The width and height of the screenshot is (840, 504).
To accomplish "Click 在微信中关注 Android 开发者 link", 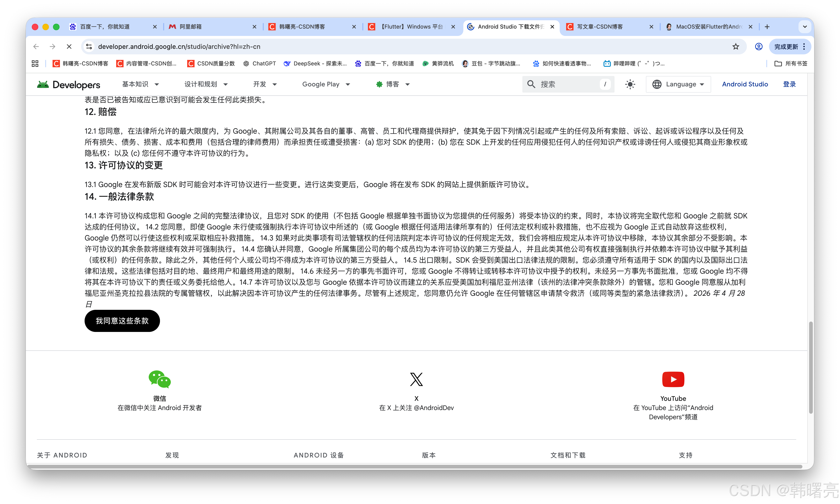I will (159, 408).
